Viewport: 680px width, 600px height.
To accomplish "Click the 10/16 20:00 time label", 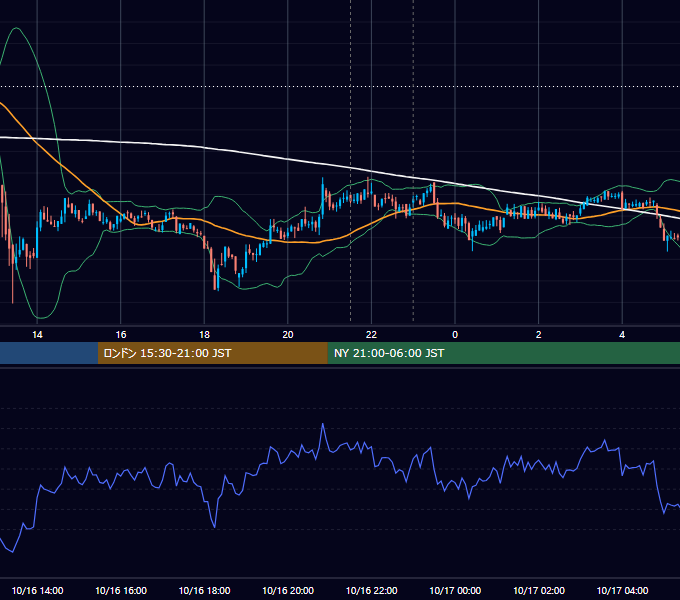I will (288, 590).
